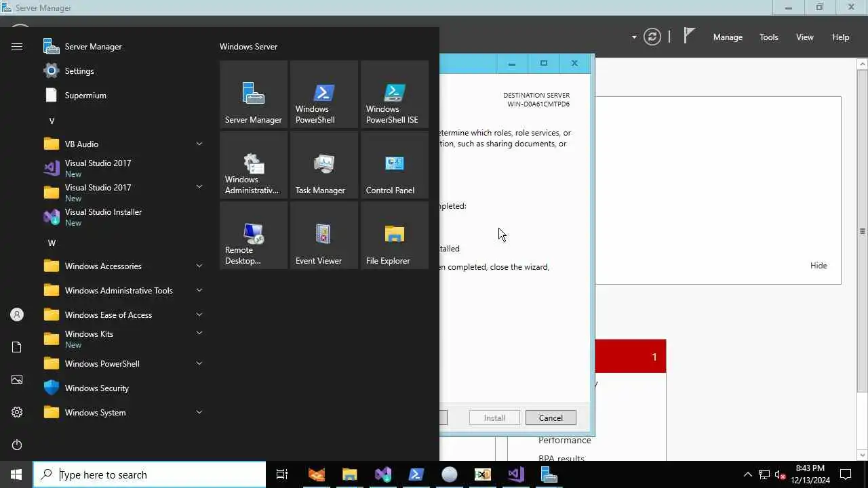
Task: Click the taskbar clock showing 8:43 PM
Action: pyautogui.click(x=810, y=474)
